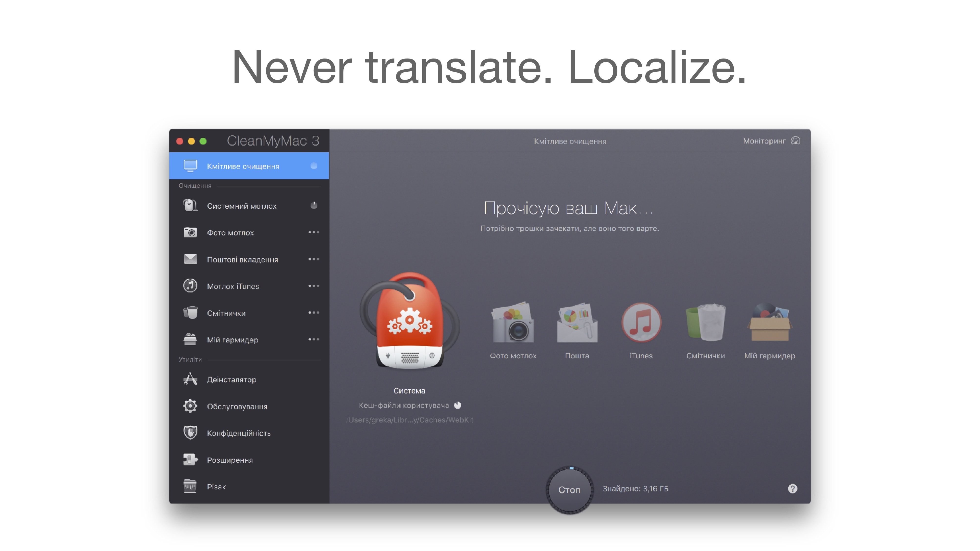Open the Конфіденційність utility
The height and width of the screenshot is (551, 980).
(x=249, y=433)
